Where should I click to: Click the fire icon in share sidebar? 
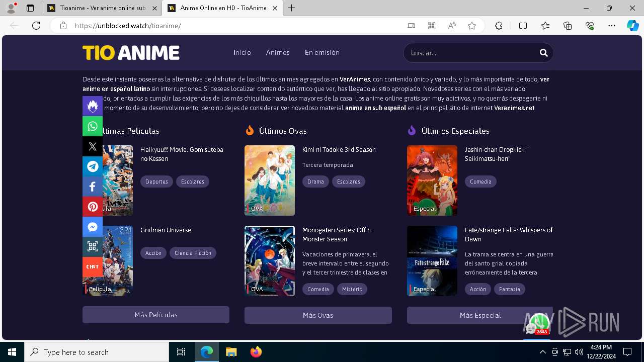(93, 106)
